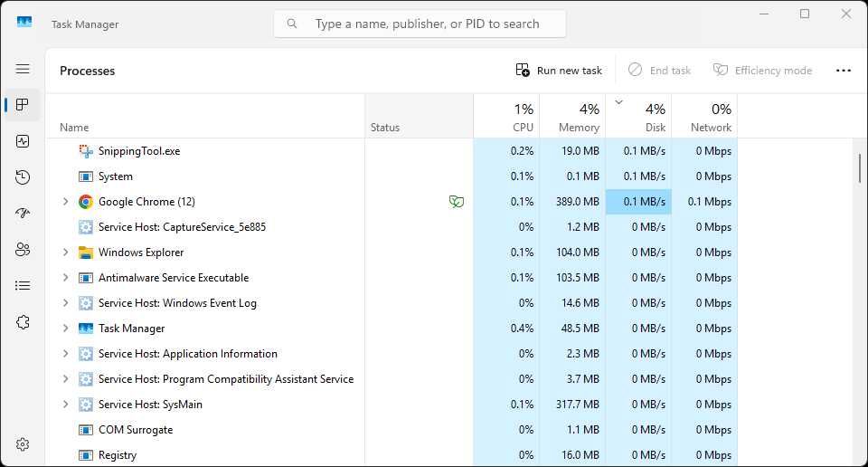Select the Registry row name
Screen dimensions: 868x467
tap(118, 455)
